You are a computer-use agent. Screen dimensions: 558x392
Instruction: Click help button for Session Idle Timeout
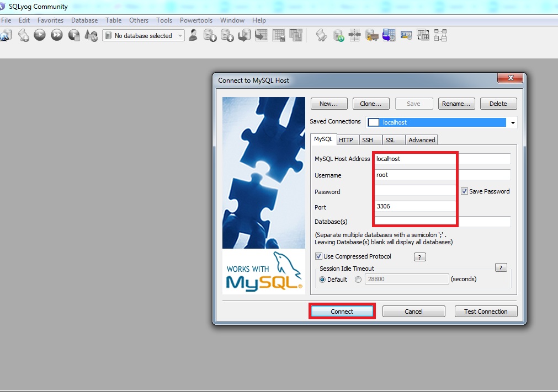click(x=501, y=268)
